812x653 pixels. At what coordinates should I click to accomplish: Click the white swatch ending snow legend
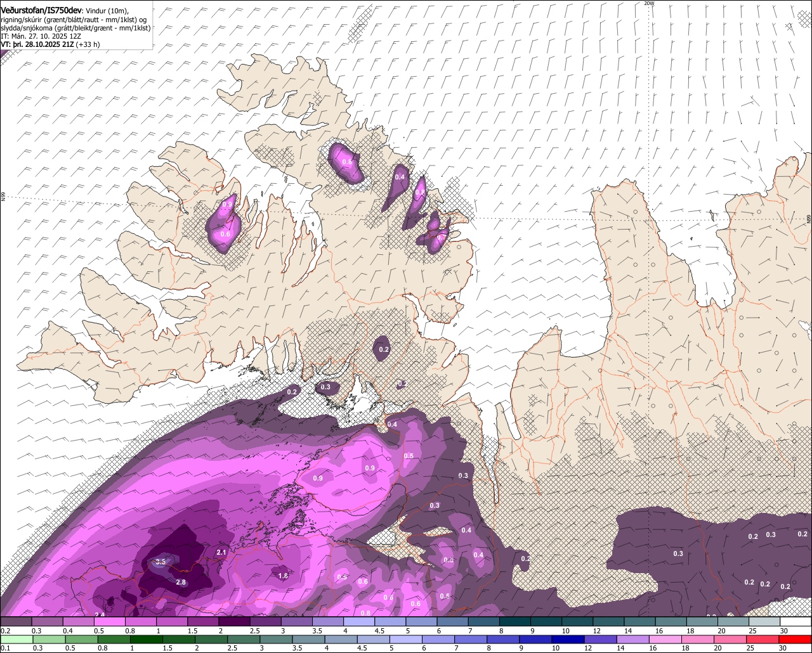(796, 622)
